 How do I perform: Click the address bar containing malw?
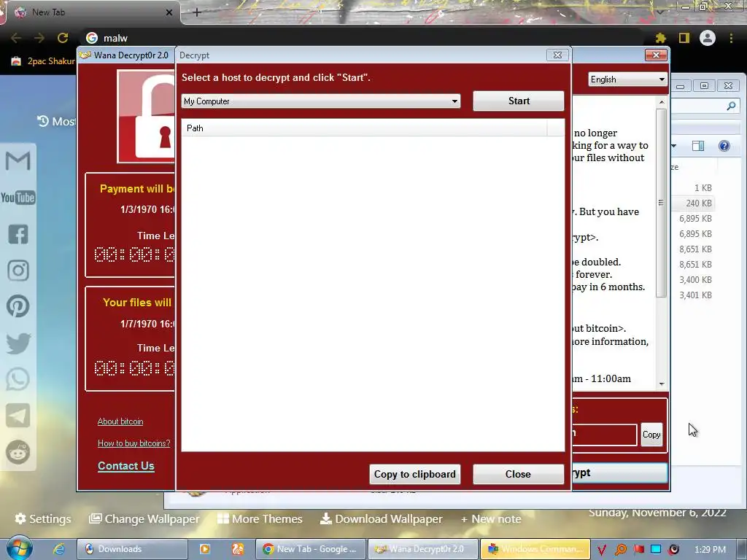[x=362, y=38]
